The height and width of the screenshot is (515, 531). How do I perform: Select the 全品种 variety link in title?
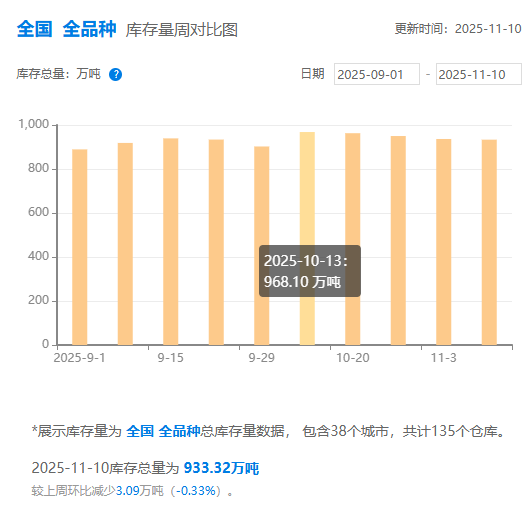tap(89, 29)
